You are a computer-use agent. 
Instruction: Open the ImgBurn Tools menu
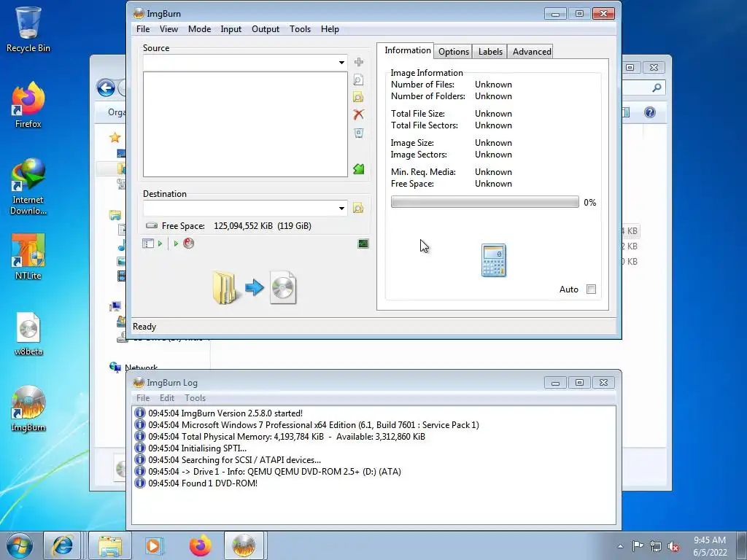[x=300, y=29]
